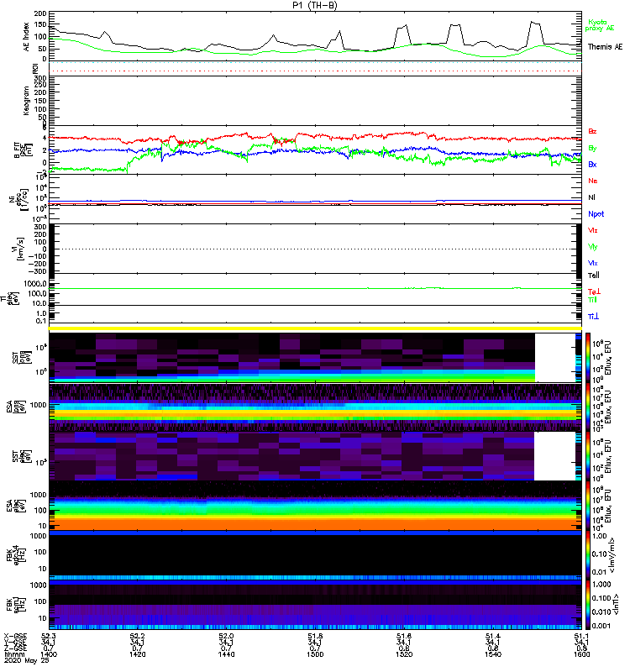
Task: Click the red dotted ROI line
Action: tap(315, 71)
